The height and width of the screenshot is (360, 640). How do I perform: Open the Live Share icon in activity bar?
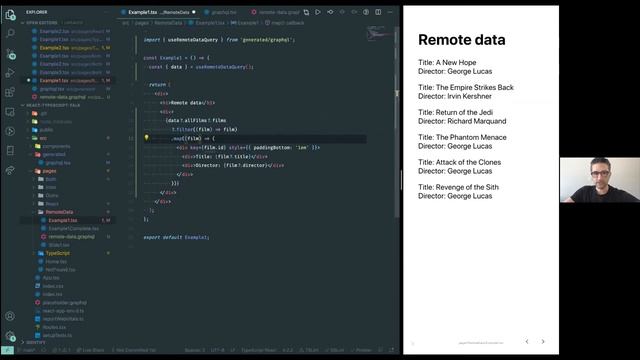click(10, 170)
